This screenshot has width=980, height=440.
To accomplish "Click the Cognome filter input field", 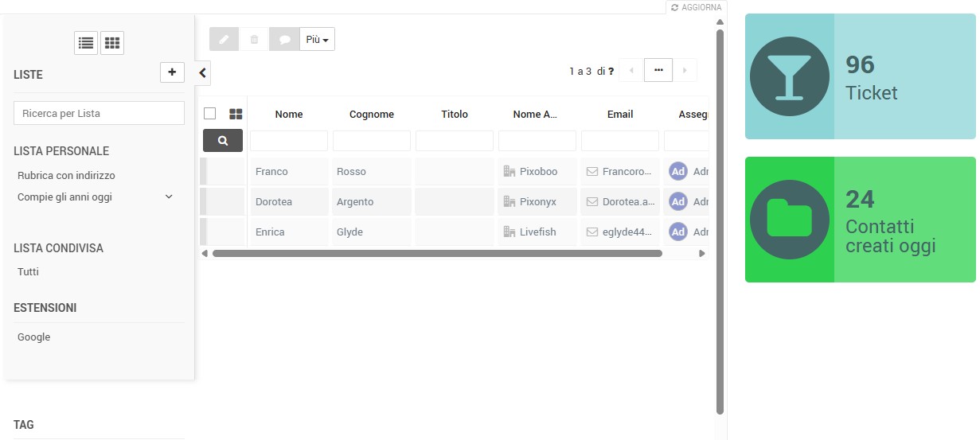I will click(372, 141).
